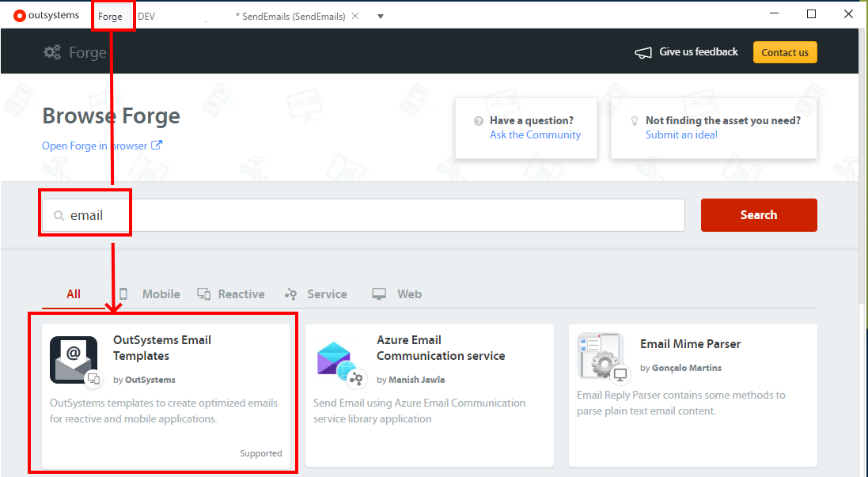Click the Forge search input field
The height and width of the screenshot is (477, 868).
(x=363, y=215)
